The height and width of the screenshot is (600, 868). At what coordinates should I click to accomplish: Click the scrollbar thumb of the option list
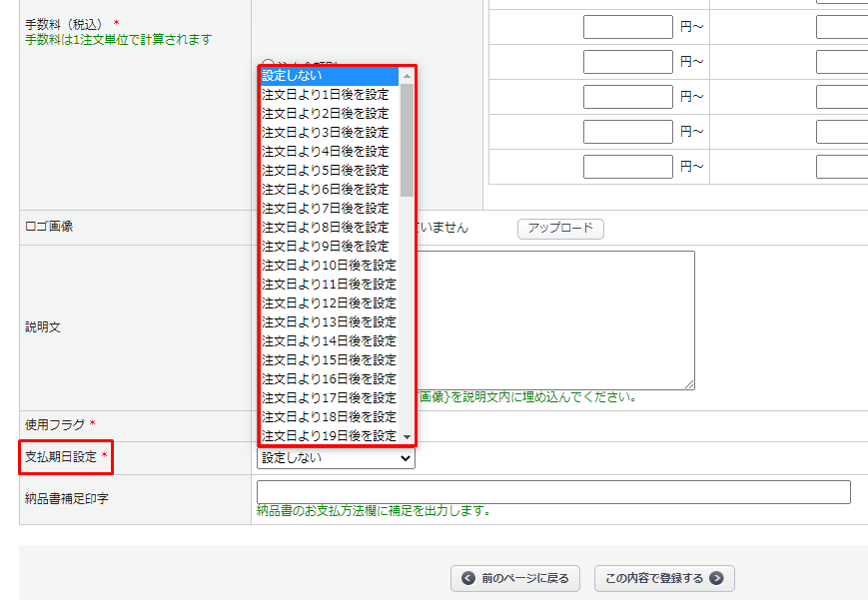tap(407, 140)
